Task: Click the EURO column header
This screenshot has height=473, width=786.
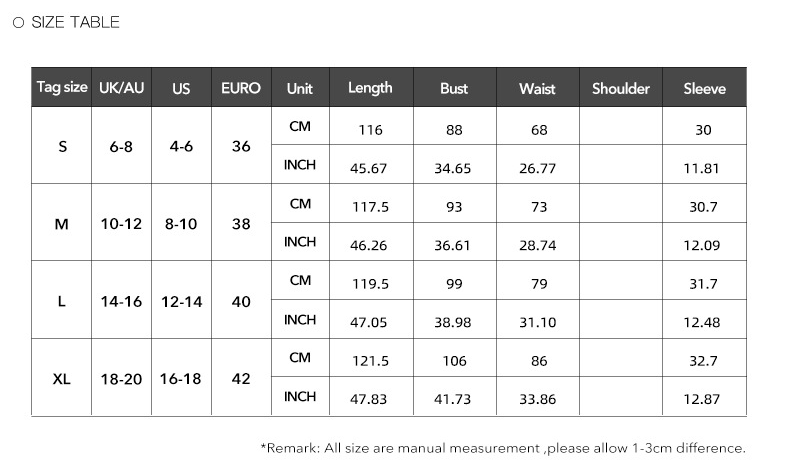Action: (x=241, y=88)
